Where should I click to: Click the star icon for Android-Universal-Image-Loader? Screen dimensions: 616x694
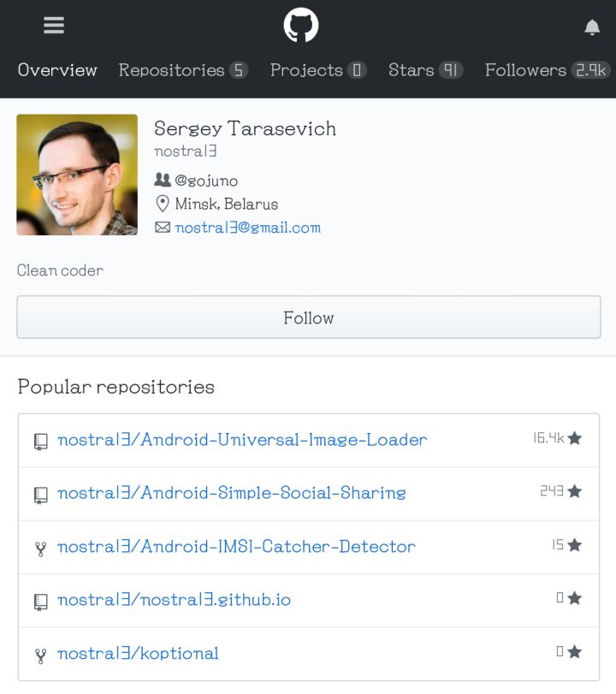pos(575,438)
